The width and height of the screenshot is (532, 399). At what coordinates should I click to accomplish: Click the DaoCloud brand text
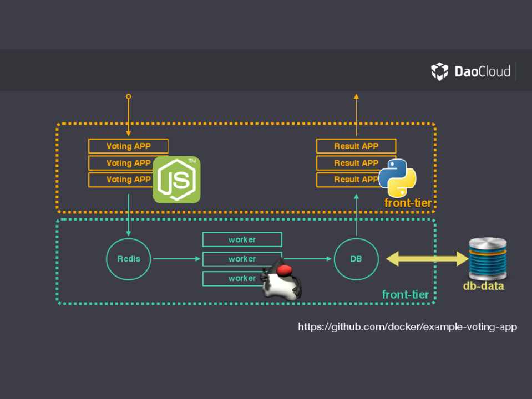482,71
